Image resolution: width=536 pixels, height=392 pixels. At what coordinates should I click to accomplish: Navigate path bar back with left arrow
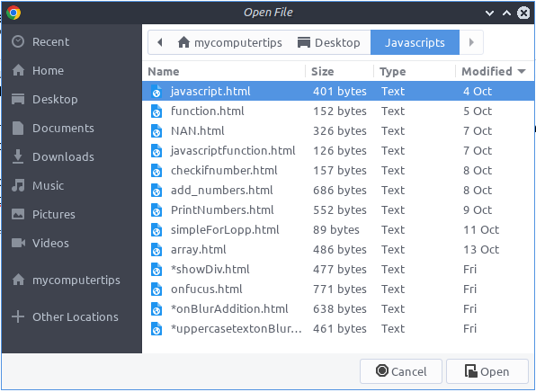160,42
